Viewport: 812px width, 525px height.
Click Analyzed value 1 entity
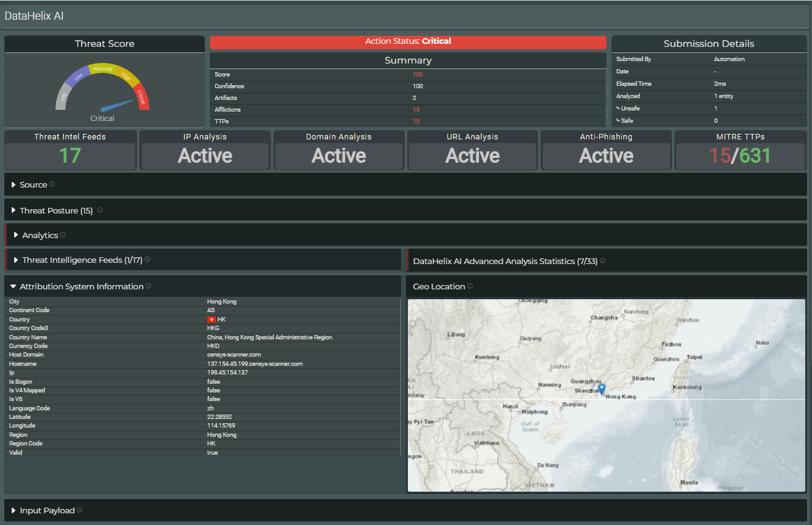coord(724,96)
